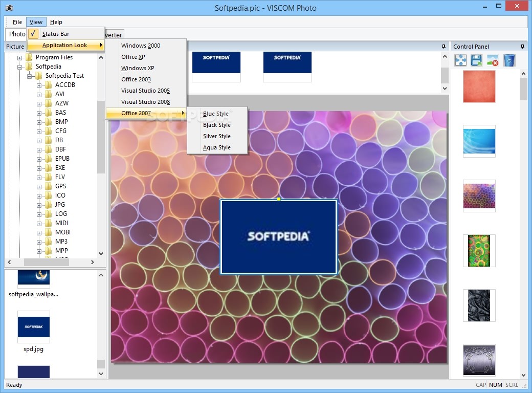
Task: Click the yellow rotation handle above the image
Action: 279,199
